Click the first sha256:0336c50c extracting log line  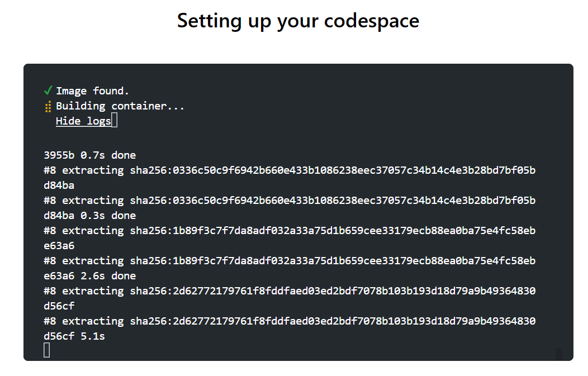click(290, 170)
